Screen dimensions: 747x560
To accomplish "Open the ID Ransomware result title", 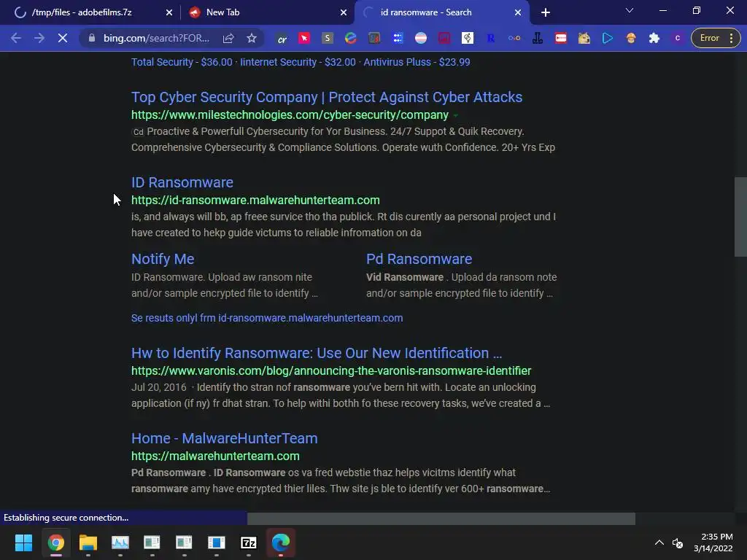I will tap(182, 182).
